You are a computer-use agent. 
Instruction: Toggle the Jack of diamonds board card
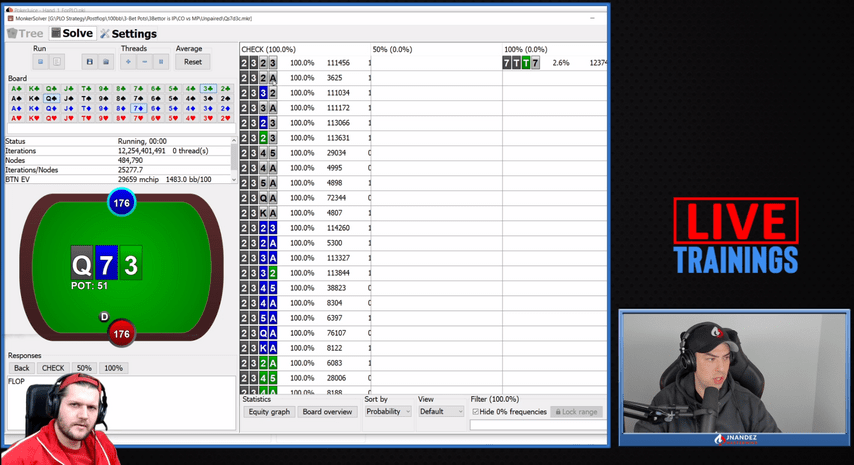[69, 108]
